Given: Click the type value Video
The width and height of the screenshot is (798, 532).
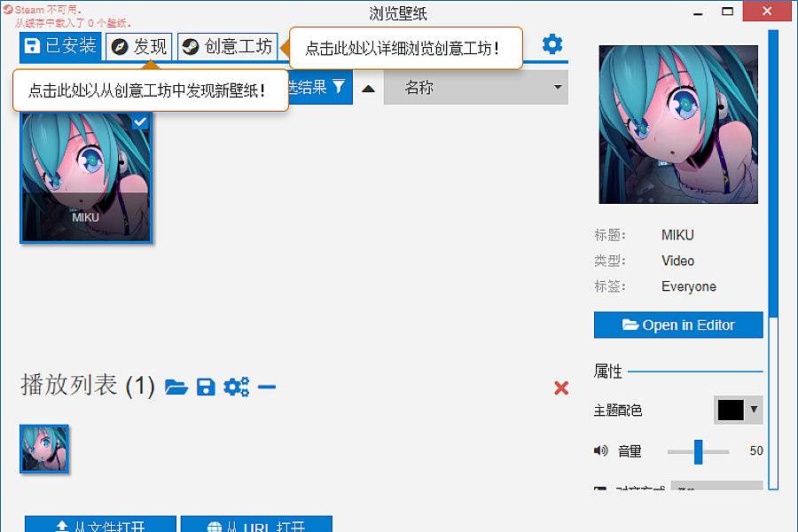Looking at the screenshot, I should coord(677,261).
